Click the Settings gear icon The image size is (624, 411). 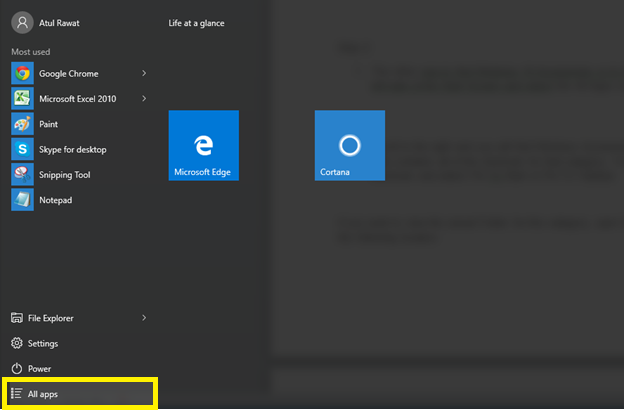(17, 343)
